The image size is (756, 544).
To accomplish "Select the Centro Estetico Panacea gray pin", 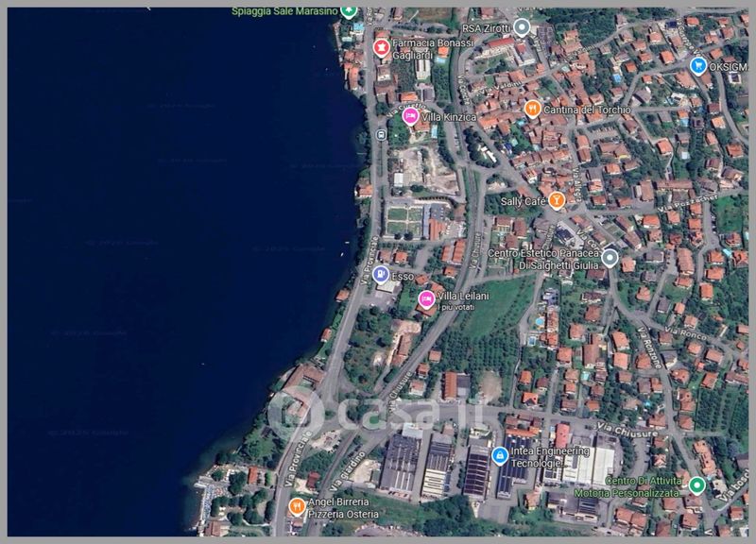I will (610, 258).
